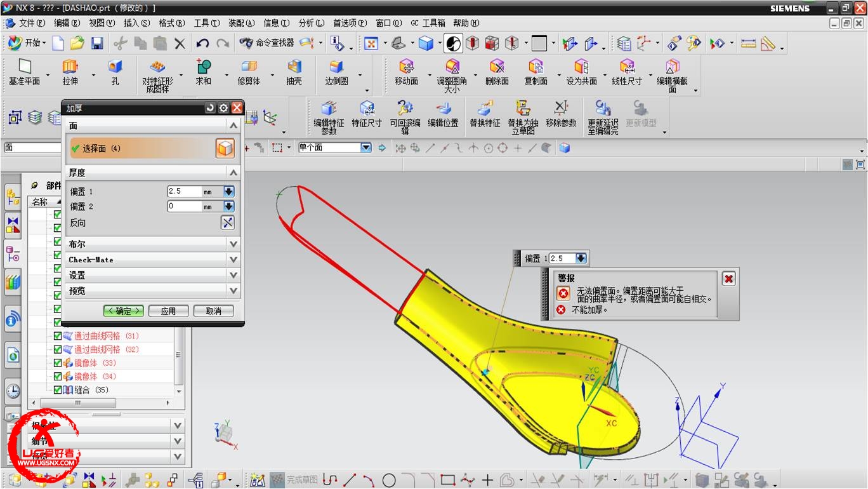The image size is (868, 489).
Task: Open the 调整圆角大小 resize blend tool
Action: click(452, 76)
